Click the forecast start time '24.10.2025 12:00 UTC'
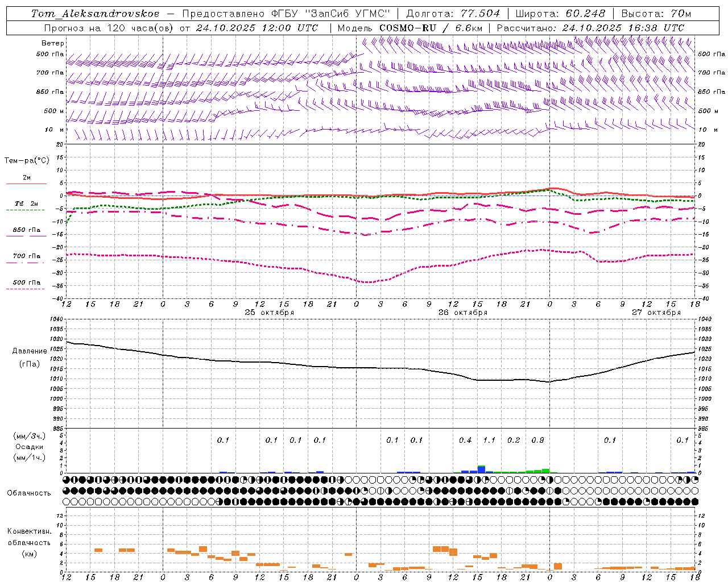This screenshot has width=728, height=582. click(258, 28)
